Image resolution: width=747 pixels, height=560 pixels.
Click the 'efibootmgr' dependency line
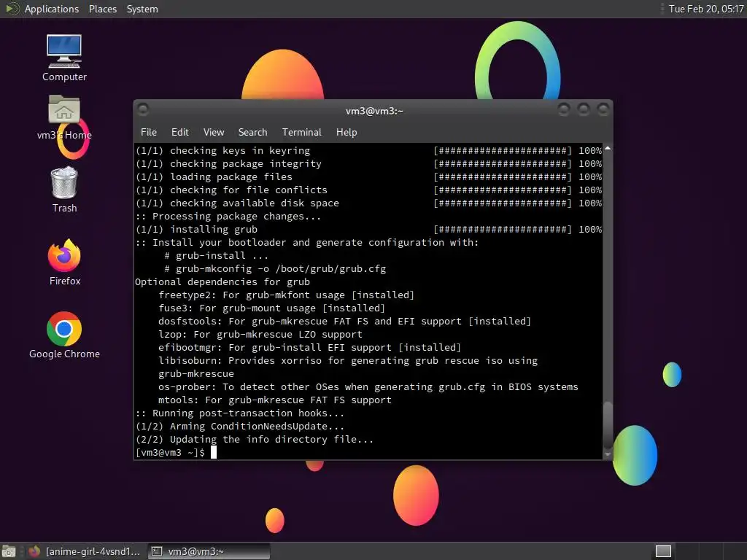309,348
